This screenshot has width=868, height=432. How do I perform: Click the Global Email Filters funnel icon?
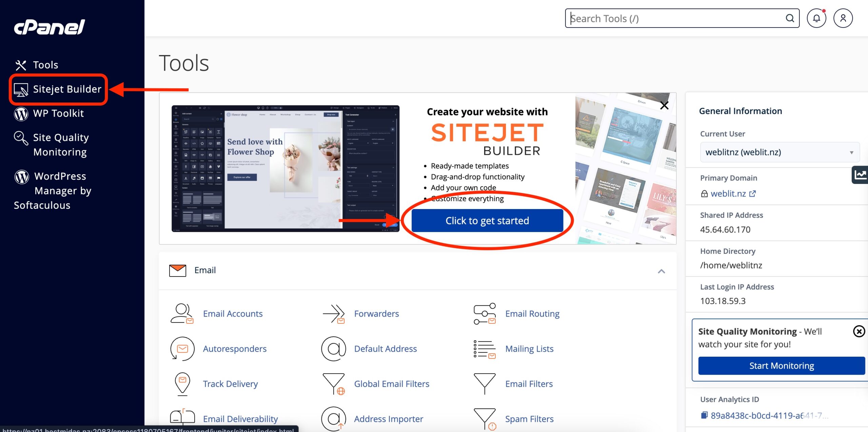334,384
